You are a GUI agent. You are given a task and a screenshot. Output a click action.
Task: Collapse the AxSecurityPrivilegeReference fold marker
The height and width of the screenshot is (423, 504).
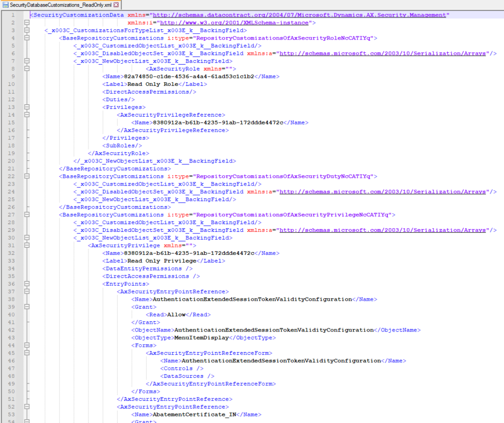(x=27, y=115)
